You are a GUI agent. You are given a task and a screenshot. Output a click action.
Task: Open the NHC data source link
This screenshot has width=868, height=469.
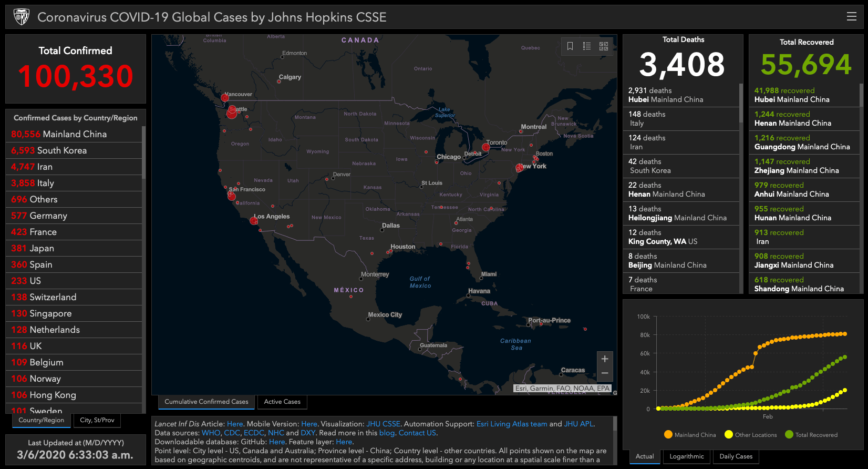(276, 433)
